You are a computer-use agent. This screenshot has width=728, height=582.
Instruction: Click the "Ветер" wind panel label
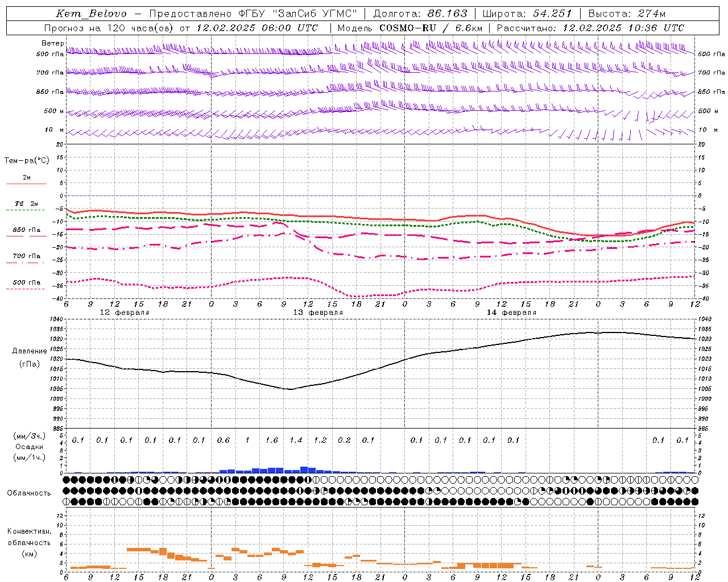[52, 43]
